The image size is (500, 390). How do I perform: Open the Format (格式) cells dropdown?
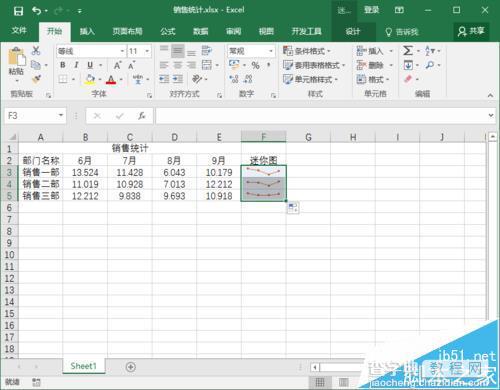point(373,79)
